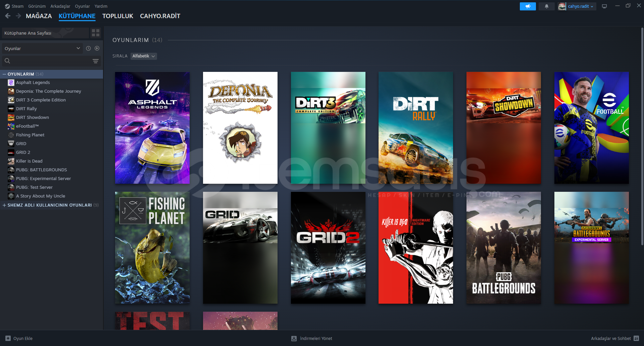Open the Görünüm menu
The image size is (644, 346).
[37, 6]
